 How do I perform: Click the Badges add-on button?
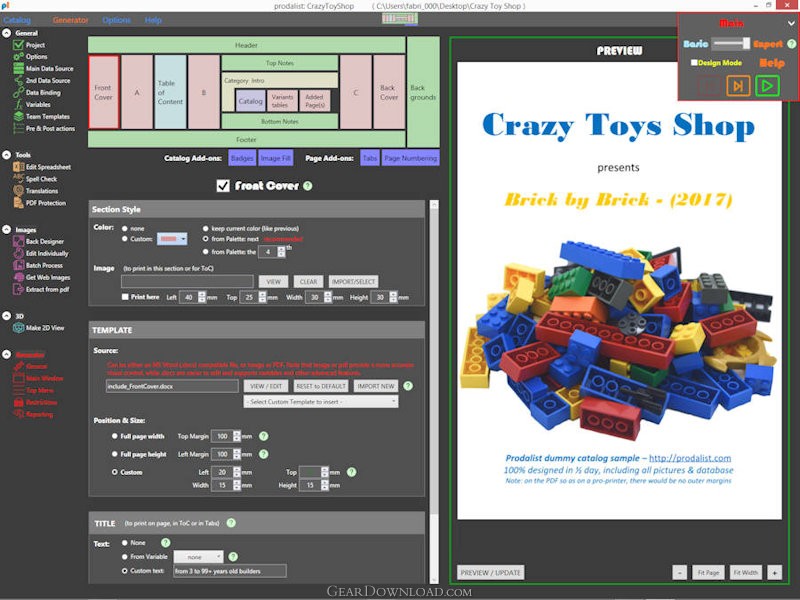pyautogui.click(x=242, y=158)
